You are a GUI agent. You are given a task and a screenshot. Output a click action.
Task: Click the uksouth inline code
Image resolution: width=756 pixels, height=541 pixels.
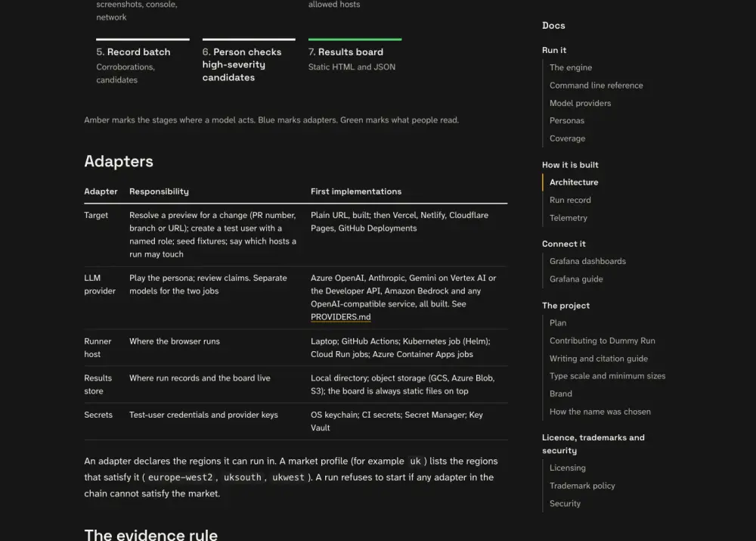point(242,477)
